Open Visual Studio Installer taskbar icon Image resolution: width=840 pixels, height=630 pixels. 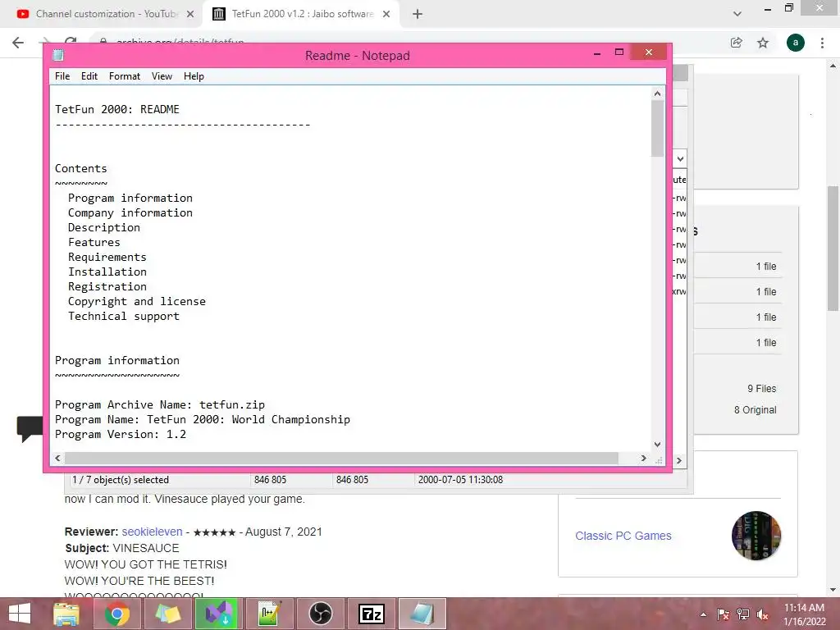coord(217,614)
